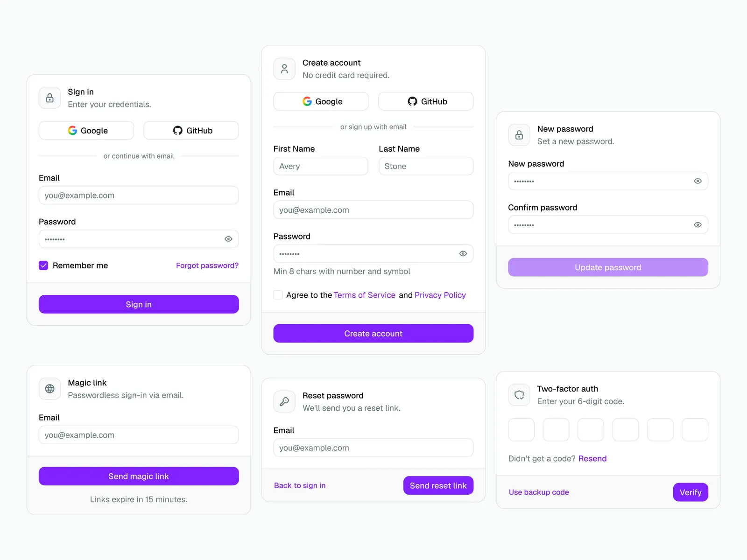The height and width of the screenshot is (560, 747).
Task: Click the Verify button
Action: pos(690,492)
